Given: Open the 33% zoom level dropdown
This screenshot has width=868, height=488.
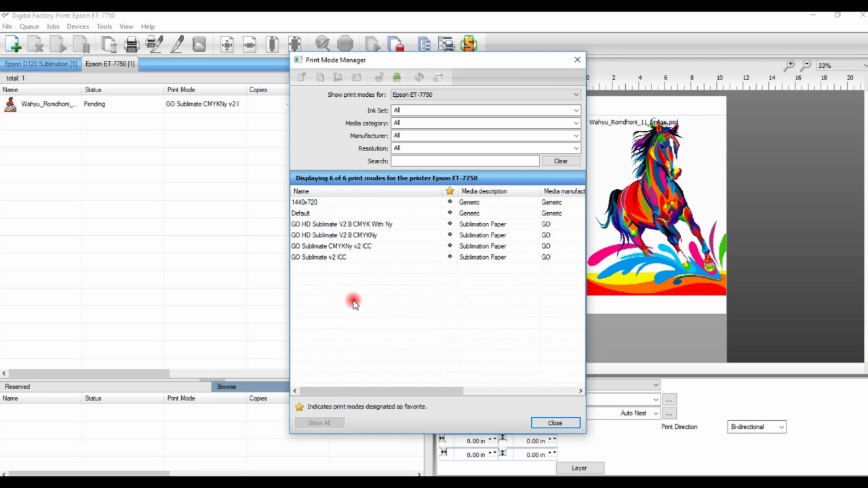Looking at the screenshot, I should tap(842, 66).
